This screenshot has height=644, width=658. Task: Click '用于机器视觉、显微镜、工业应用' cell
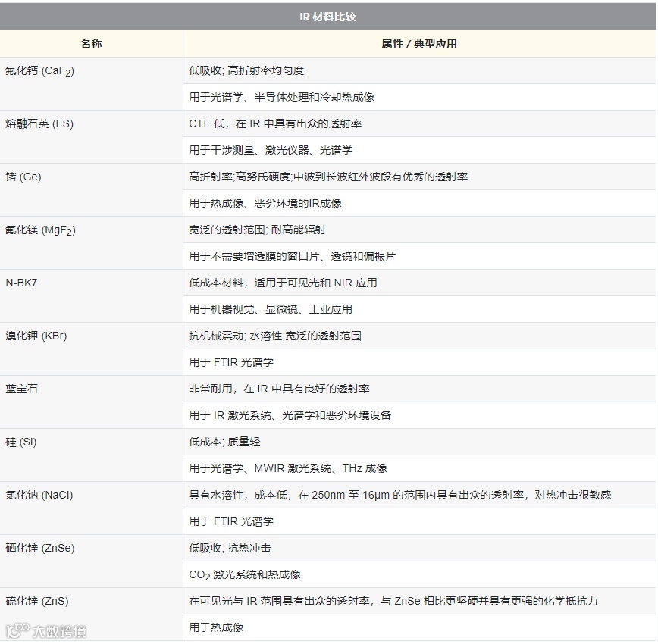coord(419,309)
